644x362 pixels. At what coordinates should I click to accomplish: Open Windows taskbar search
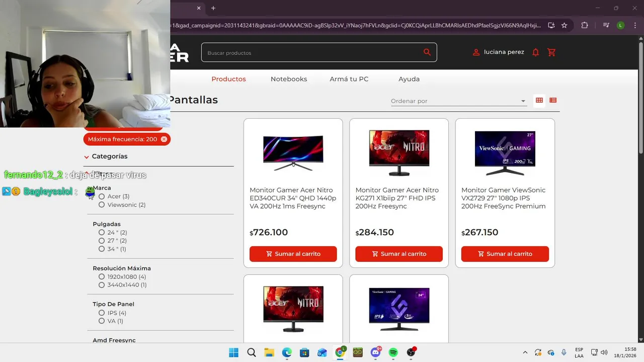[x=252, y=352]
